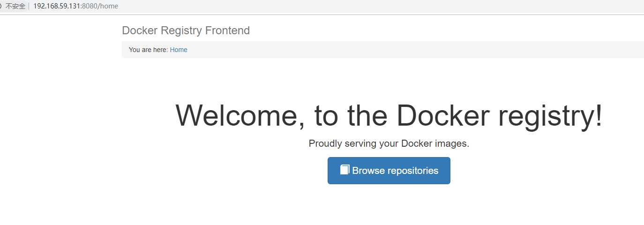Click the separator beside the 不安全 label
644x225 pixels.
coord(29,6)
